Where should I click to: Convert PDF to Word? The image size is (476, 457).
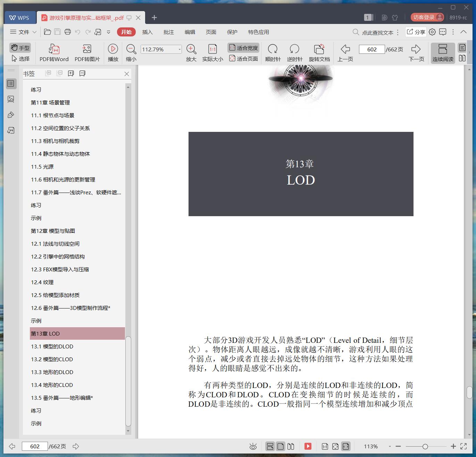click(x=54, y=53)
